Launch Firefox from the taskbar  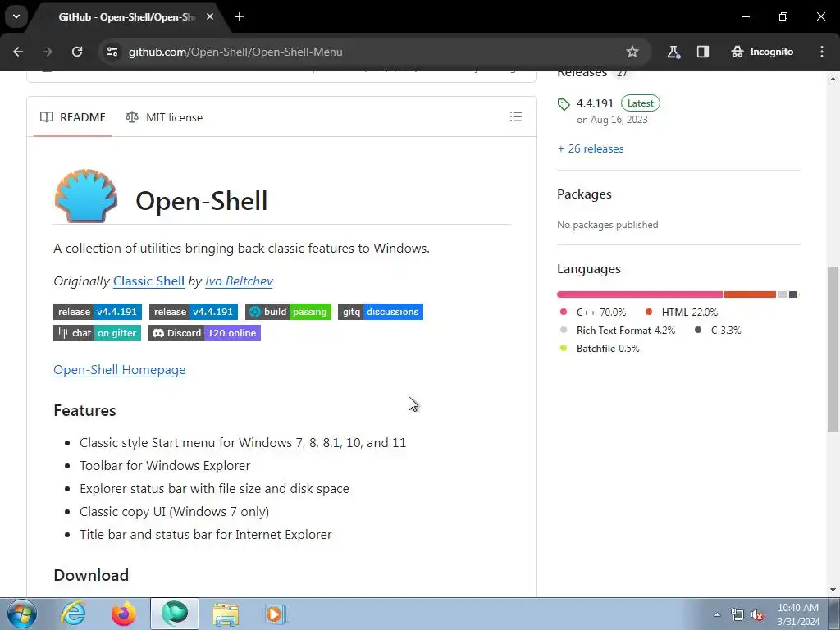pyautogui.click(x=124, y=614)
